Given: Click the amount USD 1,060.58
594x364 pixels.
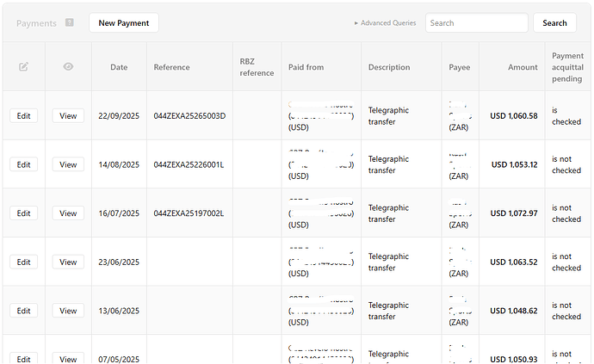Looking at the screenshot, I should tap(514, 116).
